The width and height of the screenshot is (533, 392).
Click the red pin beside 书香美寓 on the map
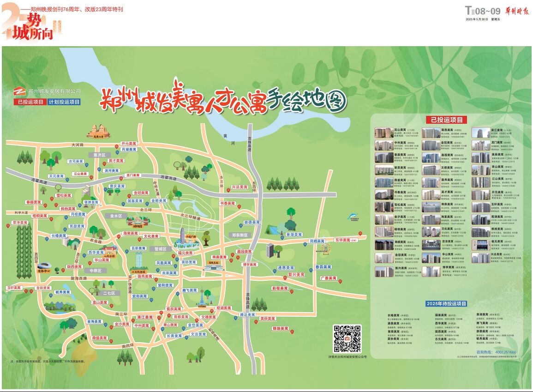(x=239, y=207)
